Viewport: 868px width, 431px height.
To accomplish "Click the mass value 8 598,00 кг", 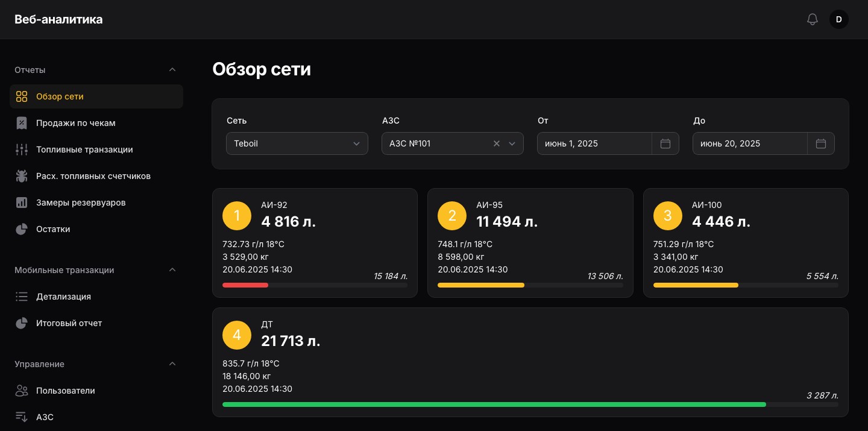I will pos(462,257).
